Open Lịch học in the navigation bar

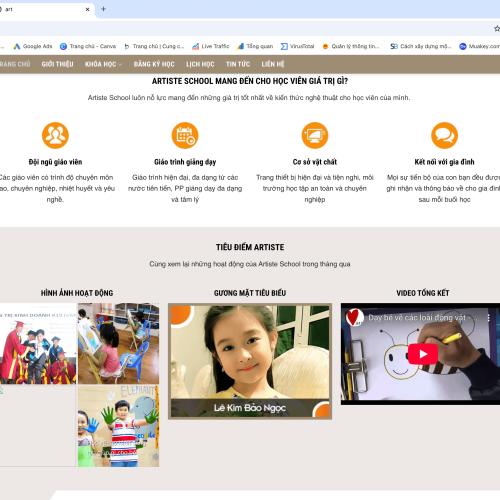[x=200, y=64]
